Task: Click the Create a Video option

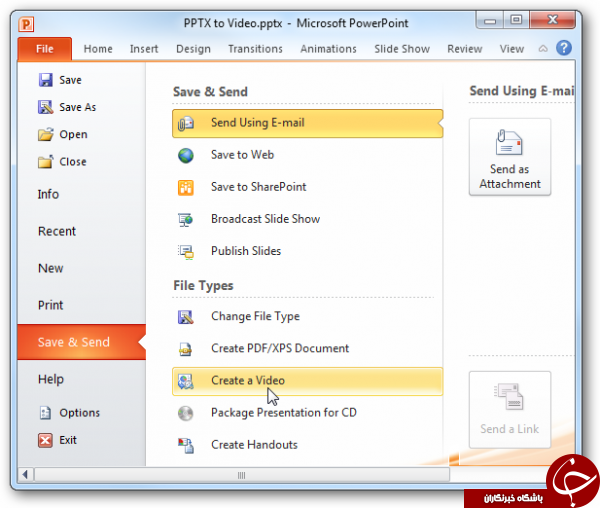Action: (x=308, y=381)
